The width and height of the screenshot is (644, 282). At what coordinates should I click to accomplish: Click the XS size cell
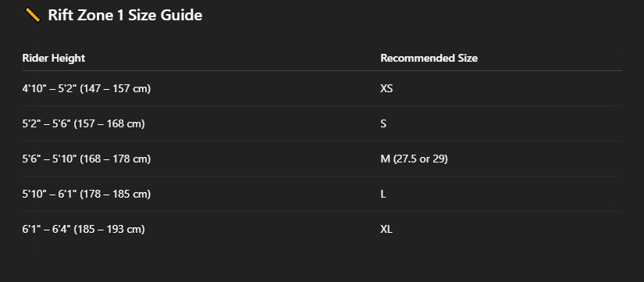386,88
